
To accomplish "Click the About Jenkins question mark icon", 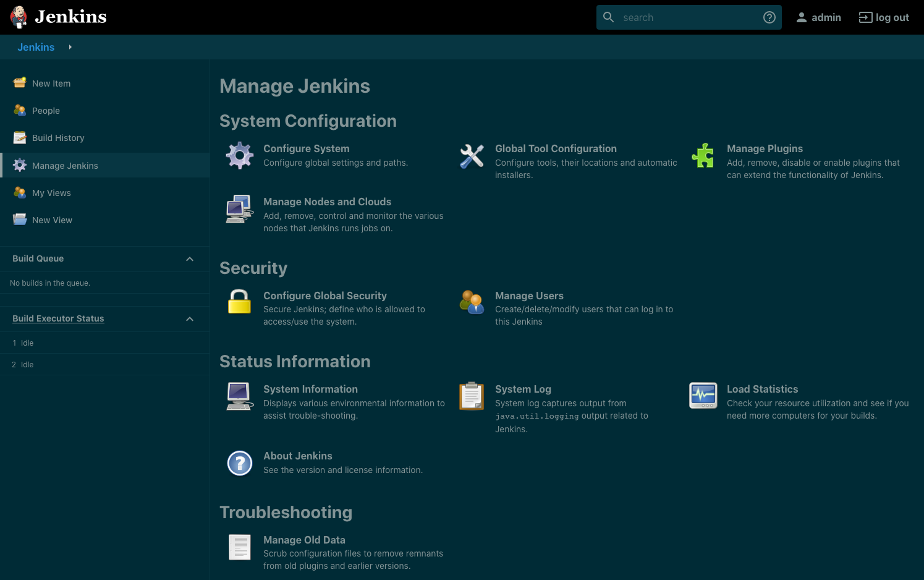I will tap(240, 463).
